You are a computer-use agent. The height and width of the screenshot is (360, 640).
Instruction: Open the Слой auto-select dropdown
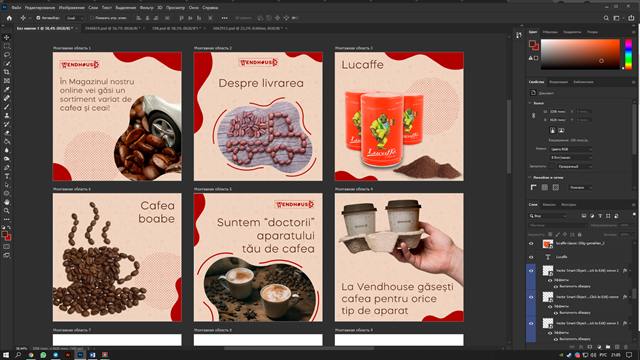point(75,18)
